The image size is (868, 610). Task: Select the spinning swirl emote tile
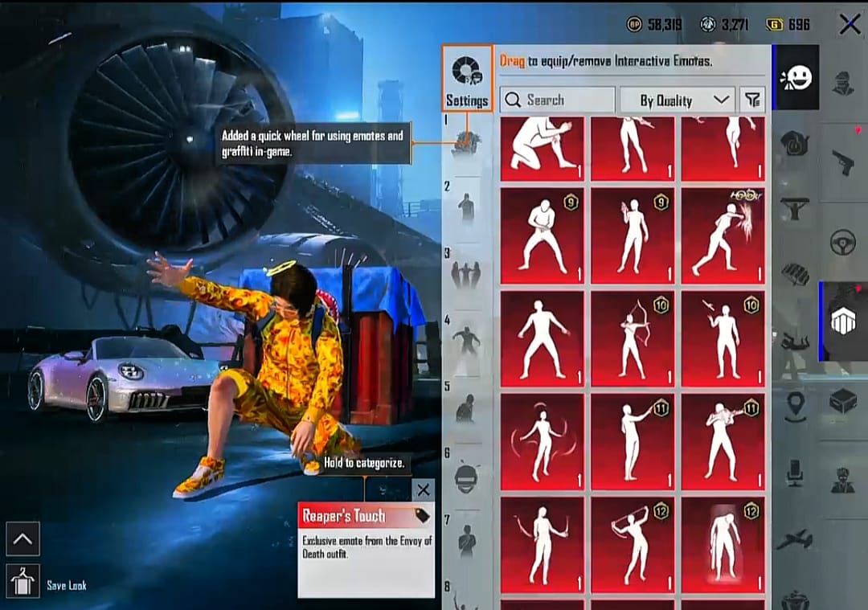tap(542, 442)
